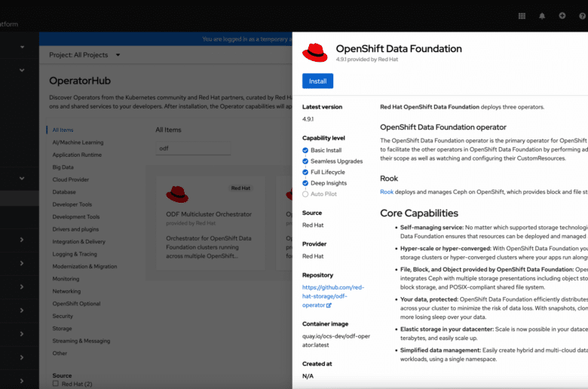This screenshot has height=389, width=588.
Task: Click the Red Hat badge on operator card
Action: click(x=240, y=188)
